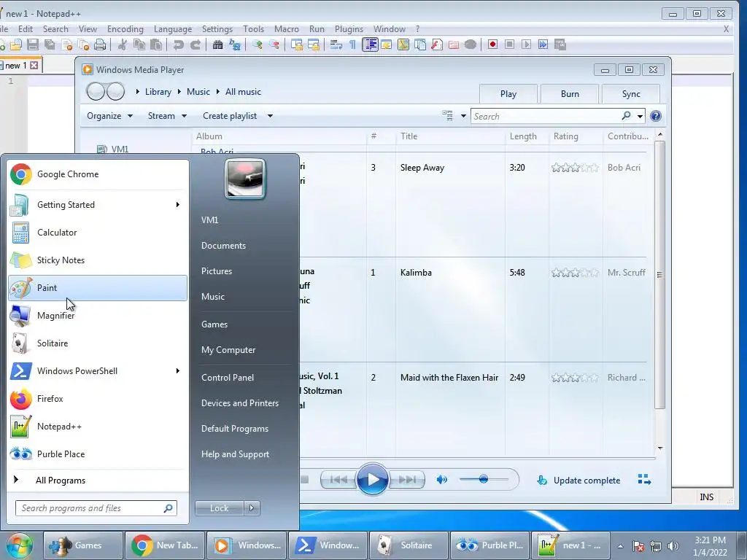Toggle Show Indent Guide in Notepad++ toolbar
The height and width of the screenshot is (560, 747).
tap(370, 44)
